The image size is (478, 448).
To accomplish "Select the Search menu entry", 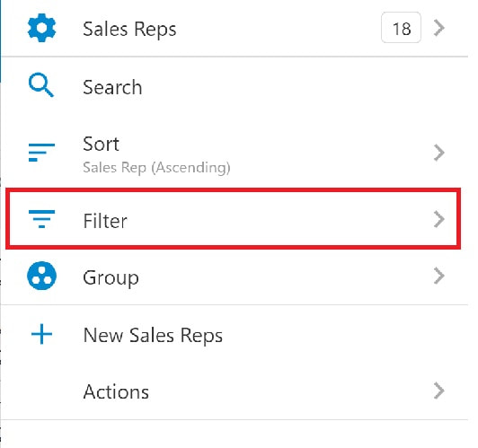I will click(112, 87).
